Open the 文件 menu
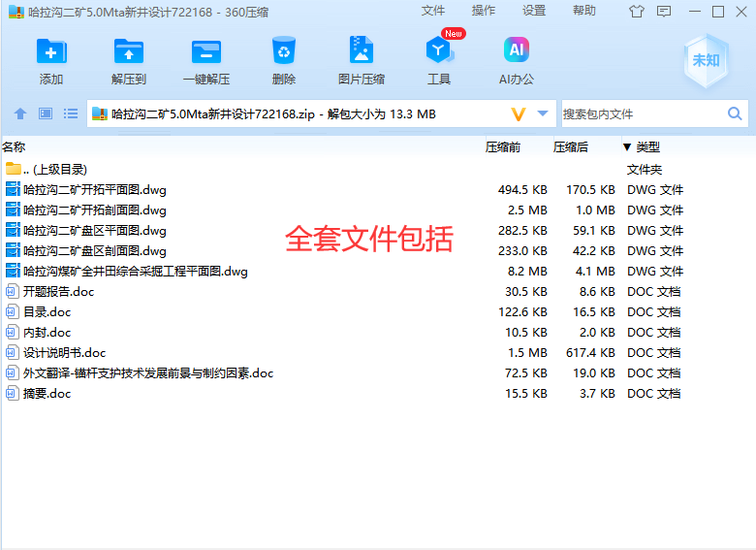Screen dimensions: 756x550 (x=432, y=11)
